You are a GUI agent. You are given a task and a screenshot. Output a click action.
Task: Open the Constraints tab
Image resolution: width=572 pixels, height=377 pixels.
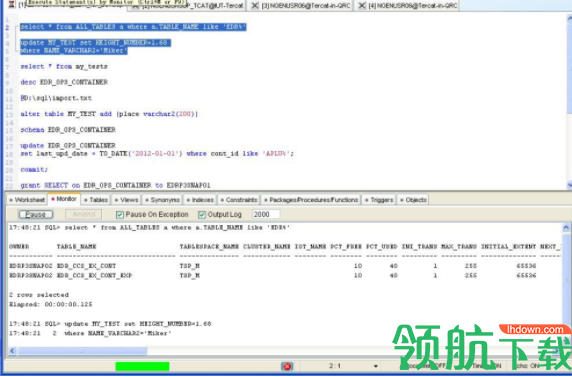tap(239, 200)
